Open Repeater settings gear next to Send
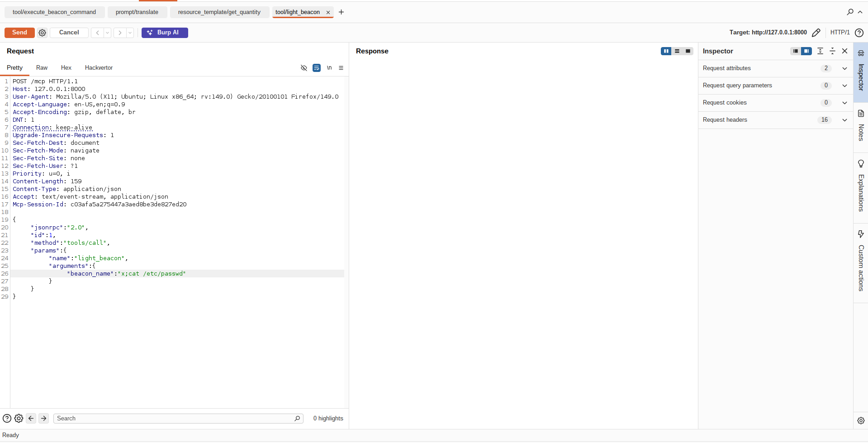868x443 pixels. pyautogui.click(x=42, y=33)
